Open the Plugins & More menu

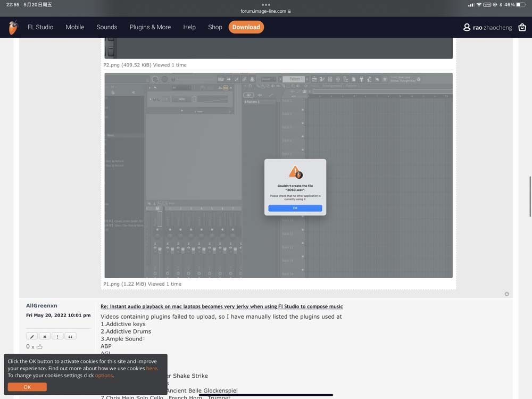[x=150, y=27]
